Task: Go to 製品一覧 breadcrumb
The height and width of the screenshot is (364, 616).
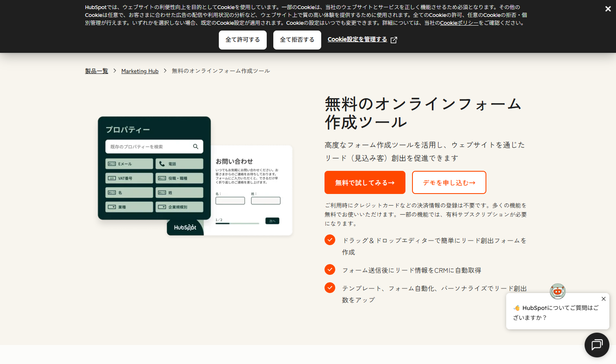Action: 97,71
